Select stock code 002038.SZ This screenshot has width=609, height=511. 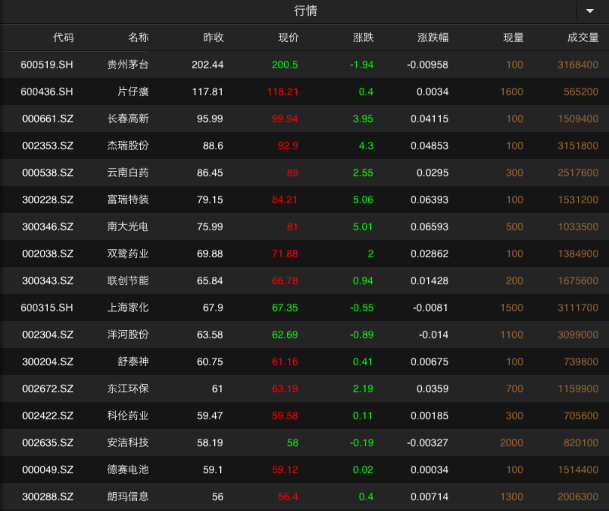point(47,254)
